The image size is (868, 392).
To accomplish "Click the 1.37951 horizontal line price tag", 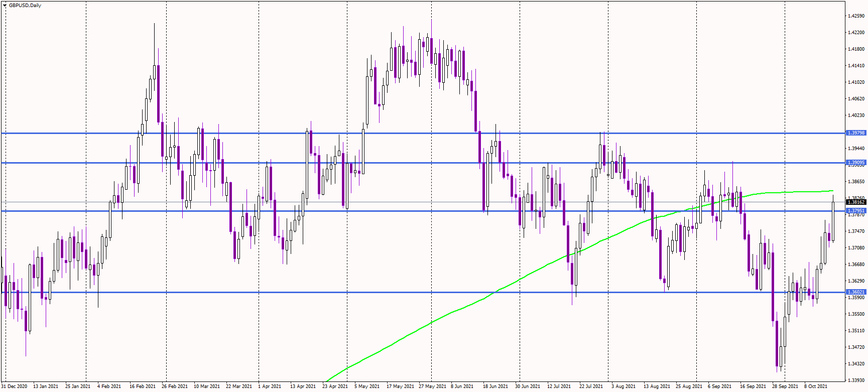I will [x=856, y=211].
